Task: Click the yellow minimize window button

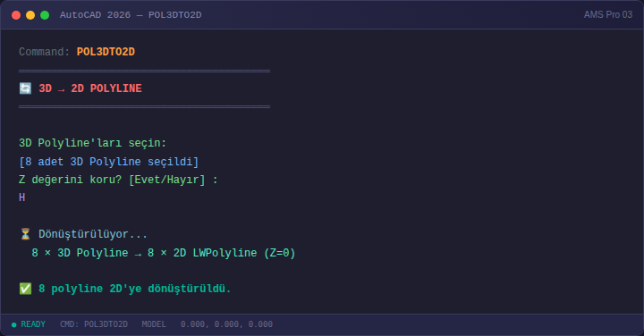Action: [30, 15]
